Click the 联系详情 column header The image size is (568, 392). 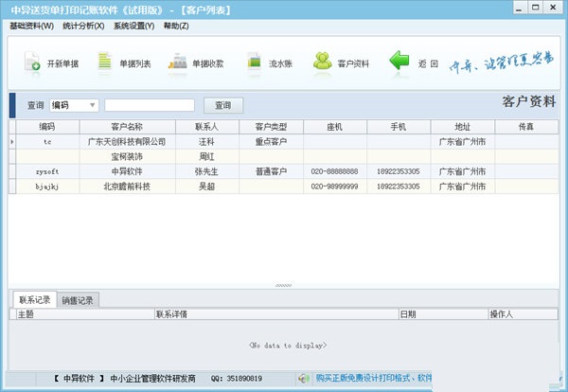[276, 314]
